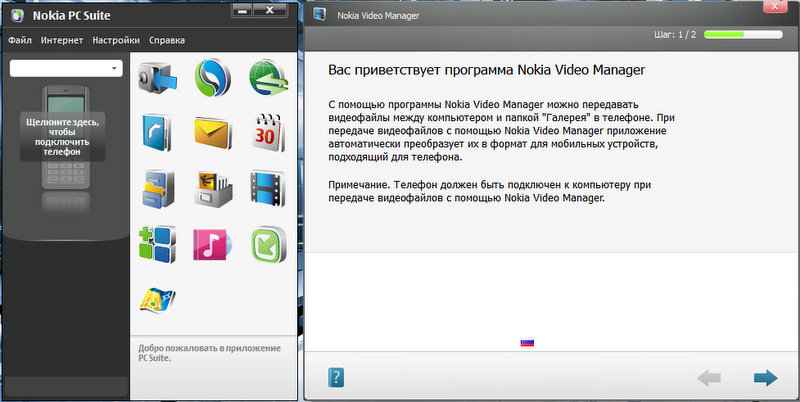Viewport: 800px width, 402px height.
Task: Open the Calendar icon showing 30
Action: click(268, 133)
